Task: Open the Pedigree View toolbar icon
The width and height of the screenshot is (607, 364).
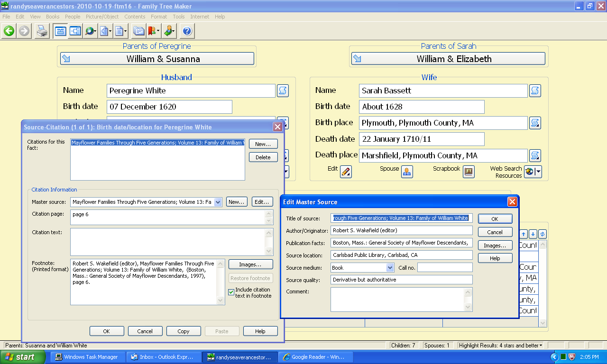Action: coord(75,31)
